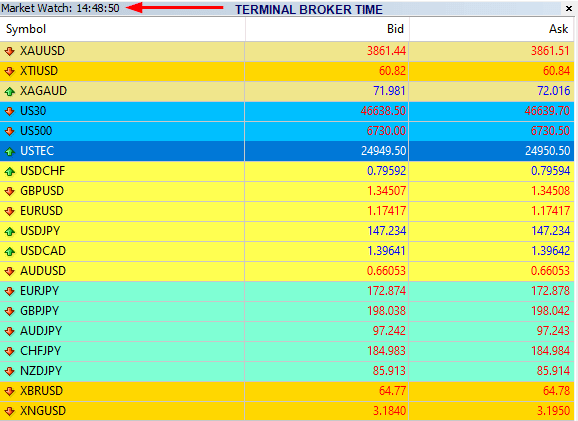This screenshot has width=578, height=421.
Task: Click the down arrow icon beside XAUUSD
Action: (10, 51)
